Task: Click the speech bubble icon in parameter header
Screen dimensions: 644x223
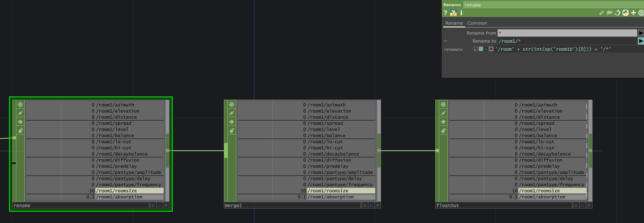Action: pyautogui.click(x=610, y=13)
